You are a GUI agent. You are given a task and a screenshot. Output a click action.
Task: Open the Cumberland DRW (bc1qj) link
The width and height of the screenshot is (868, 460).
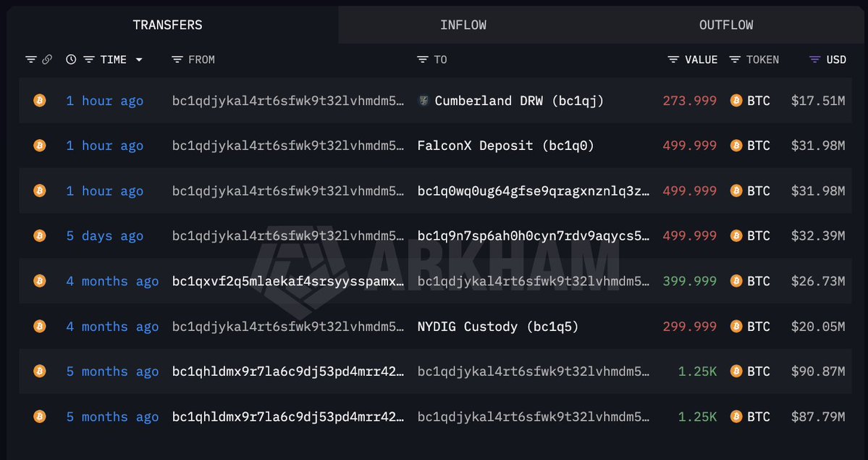tap(519, 101)
